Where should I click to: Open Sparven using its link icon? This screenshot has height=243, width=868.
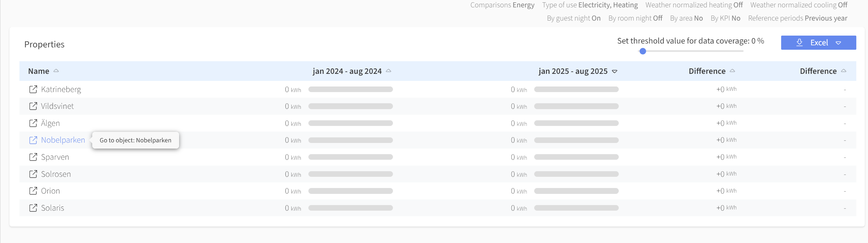(x=33, y=157)
